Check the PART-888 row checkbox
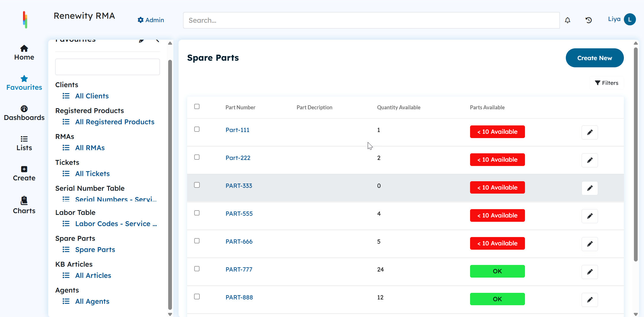The height and width of the screenshot is (317, 644). 197,297
